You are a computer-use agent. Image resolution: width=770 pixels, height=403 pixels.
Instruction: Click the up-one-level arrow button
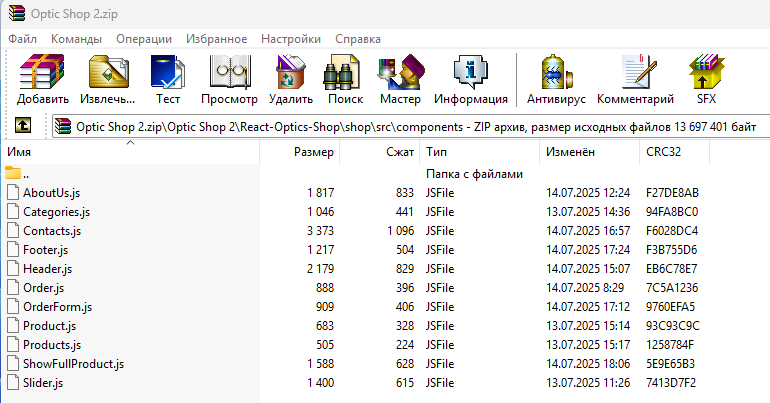(x=23, y=126)
